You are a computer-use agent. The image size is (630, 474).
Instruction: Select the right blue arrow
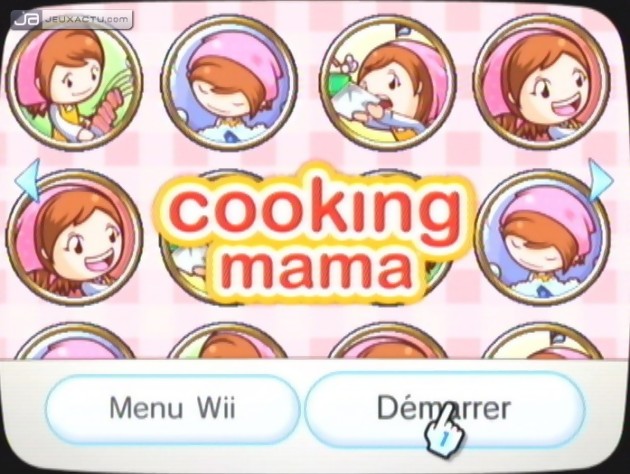(600, 180)
